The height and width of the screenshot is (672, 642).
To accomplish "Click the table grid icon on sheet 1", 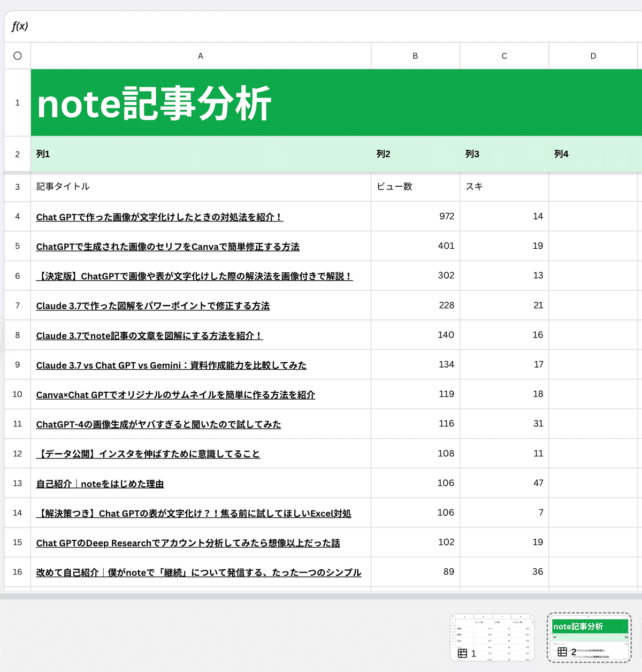I will point(463,653).
